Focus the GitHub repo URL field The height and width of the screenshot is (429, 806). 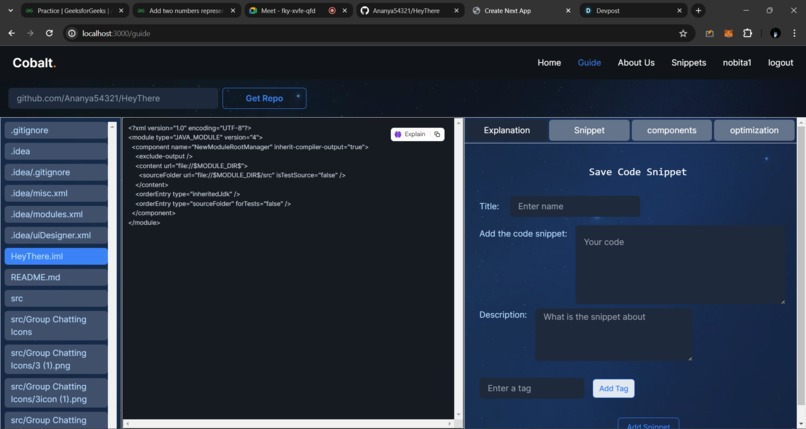click(x=113, y=98)
